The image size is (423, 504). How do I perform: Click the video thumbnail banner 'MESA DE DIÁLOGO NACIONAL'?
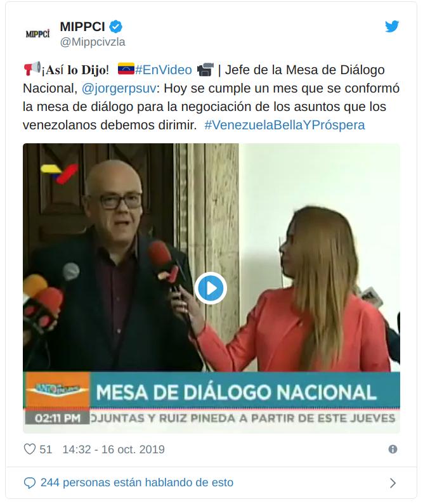point(237,392)
